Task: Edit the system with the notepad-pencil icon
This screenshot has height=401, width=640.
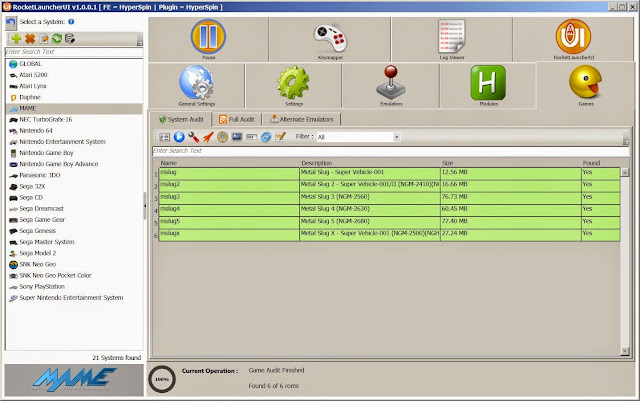Action: 44,39
